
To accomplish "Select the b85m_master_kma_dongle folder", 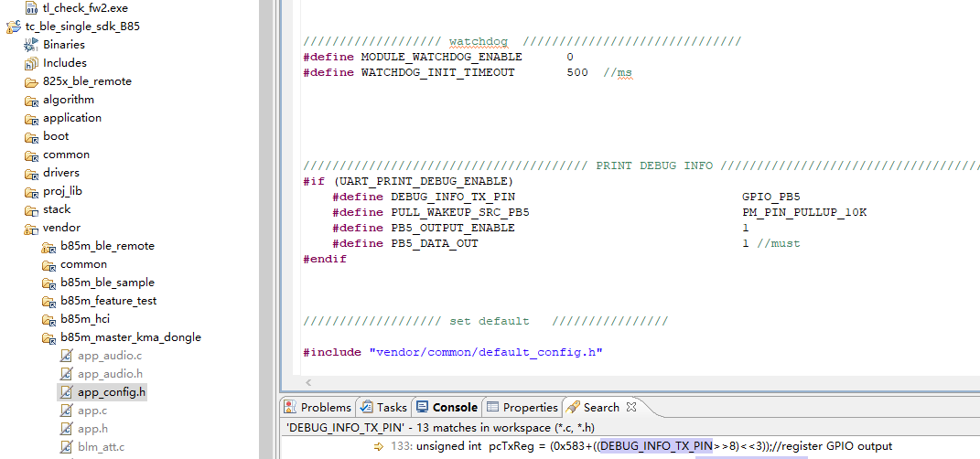I will pos(131,337).
